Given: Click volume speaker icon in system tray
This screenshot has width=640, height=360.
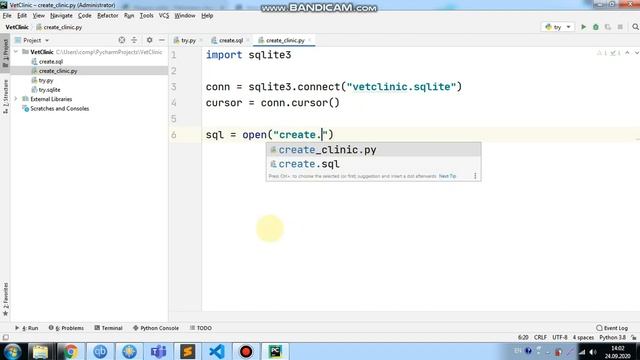Looking at the screenshot, I should pyautogui.click(x=593, y=352).
